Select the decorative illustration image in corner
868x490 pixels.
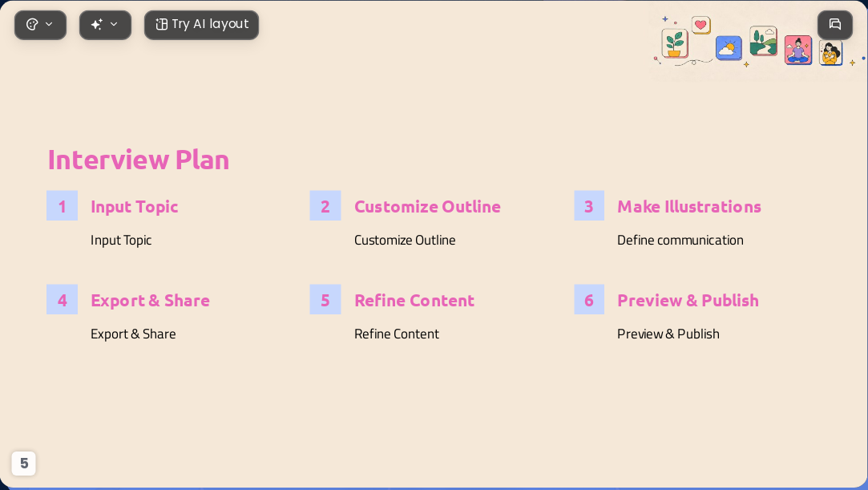pos(758,42)
